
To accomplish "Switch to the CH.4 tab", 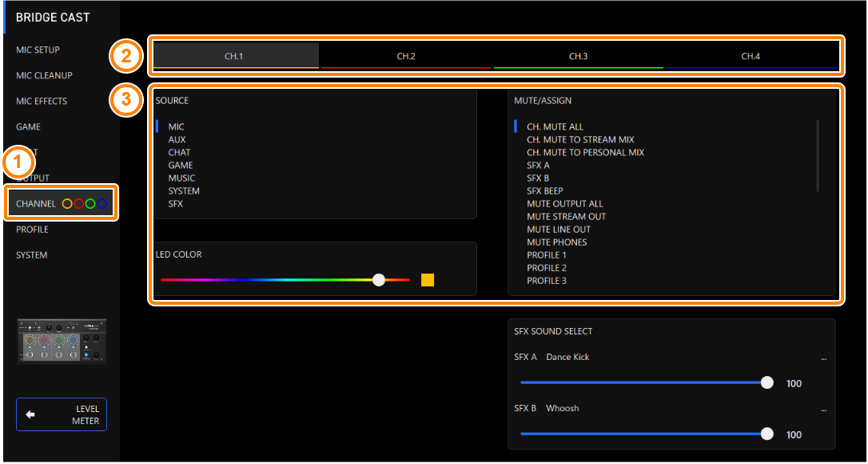I will click(750, 55).
